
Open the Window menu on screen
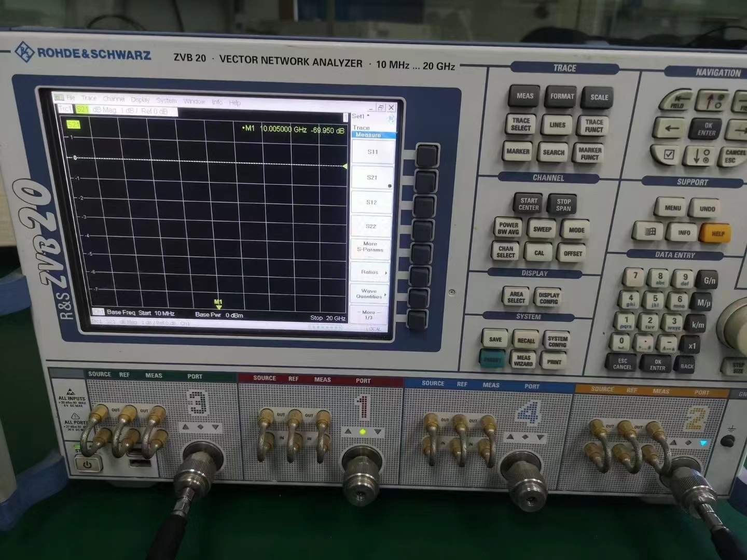(194, 101)
